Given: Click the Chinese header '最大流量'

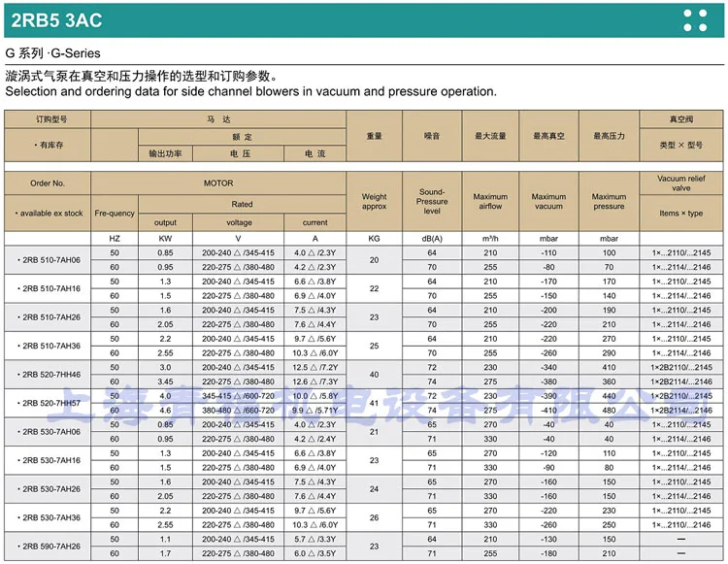Looking at the screenshot, I should [490, 136].
